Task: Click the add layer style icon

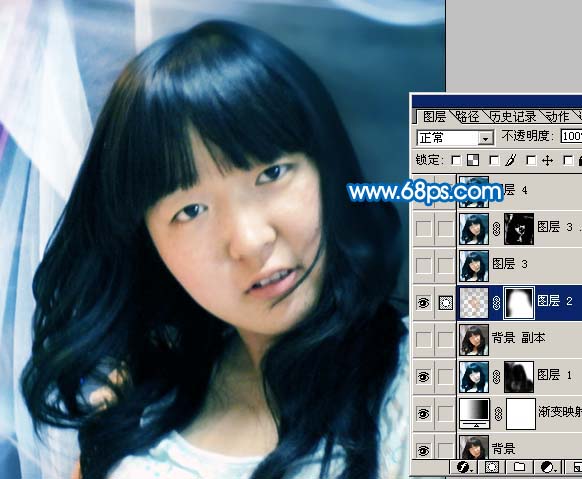Action: [x=464, y=467]
